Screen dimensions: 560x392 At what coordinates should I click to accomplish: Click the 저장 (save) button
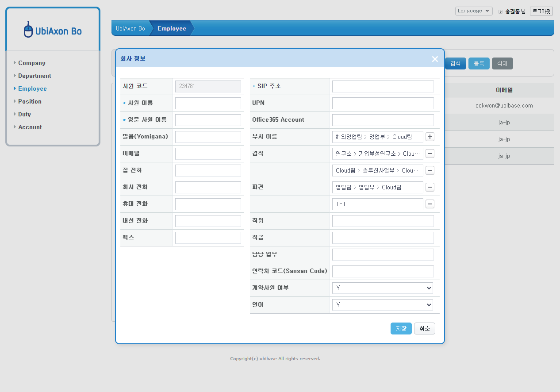[401, 328]
